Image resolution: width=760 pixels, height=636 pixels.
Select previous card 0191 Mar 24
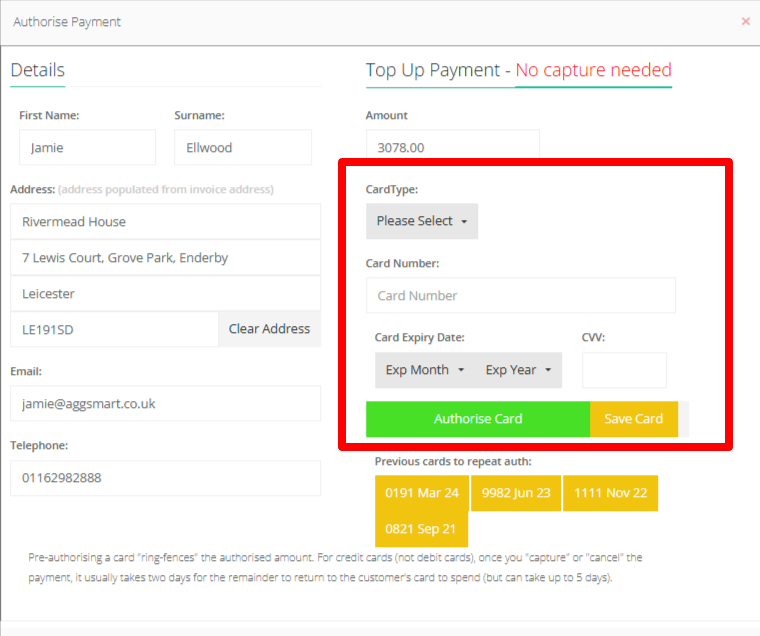pos(422,493)
